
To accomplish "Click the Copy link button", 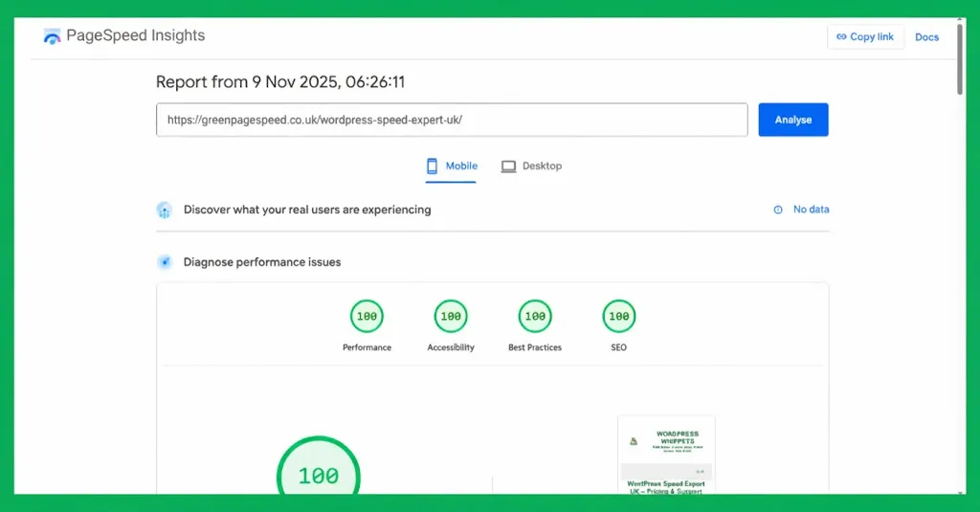I will coord(865,37).
